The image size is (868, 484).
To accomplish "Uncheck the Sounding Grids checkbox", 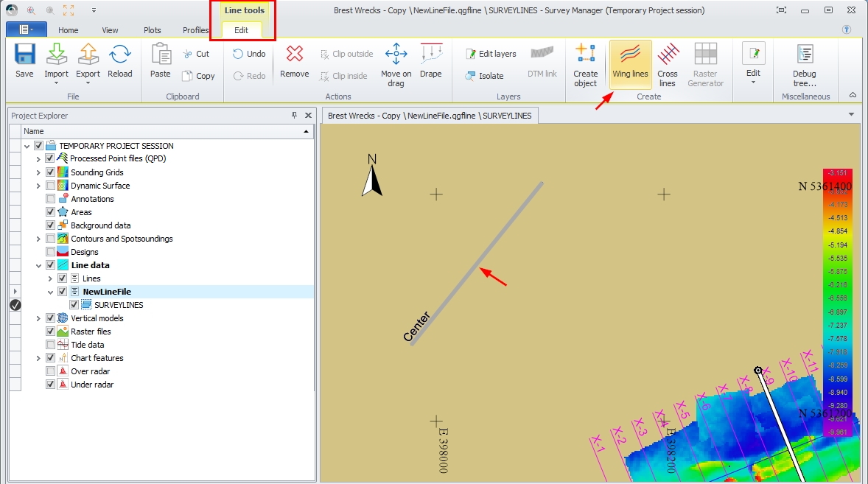I will (50, 172).
